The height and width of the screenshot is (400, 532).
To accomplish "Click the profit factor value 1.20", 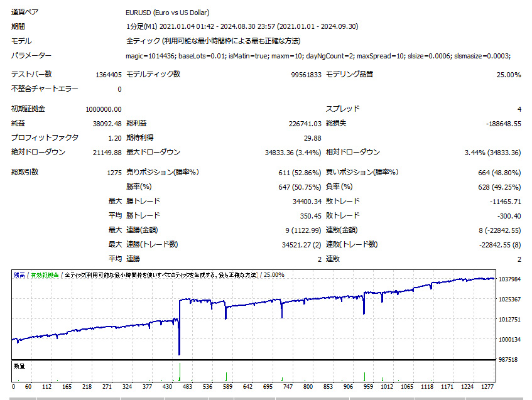I will click(115, 138).
